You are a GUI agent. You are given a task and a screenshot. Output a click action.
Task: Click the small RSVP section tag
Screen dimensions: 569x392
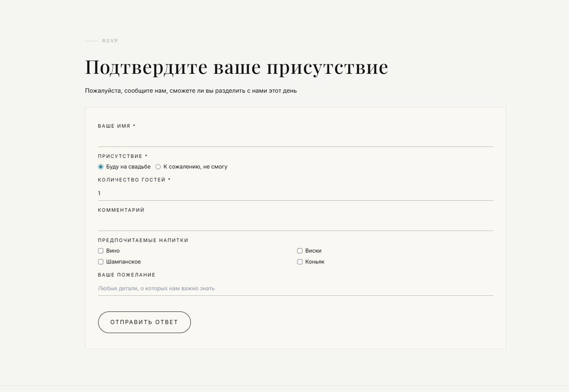(x=110, y=41)
